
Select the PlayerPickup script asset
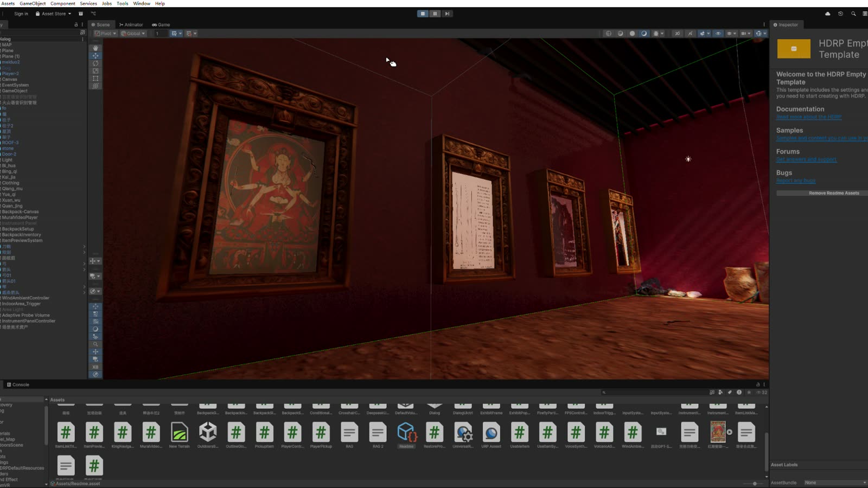click(321, 435)
